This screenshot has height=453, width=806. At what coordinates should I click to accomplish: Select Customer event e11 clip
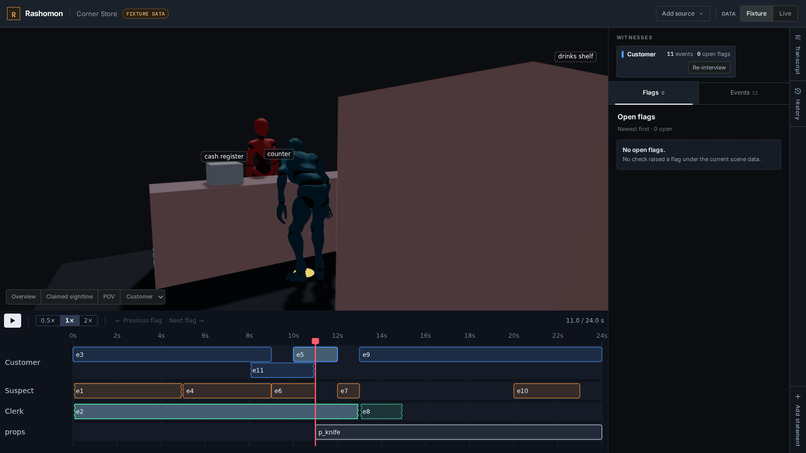tap(282, 370)
